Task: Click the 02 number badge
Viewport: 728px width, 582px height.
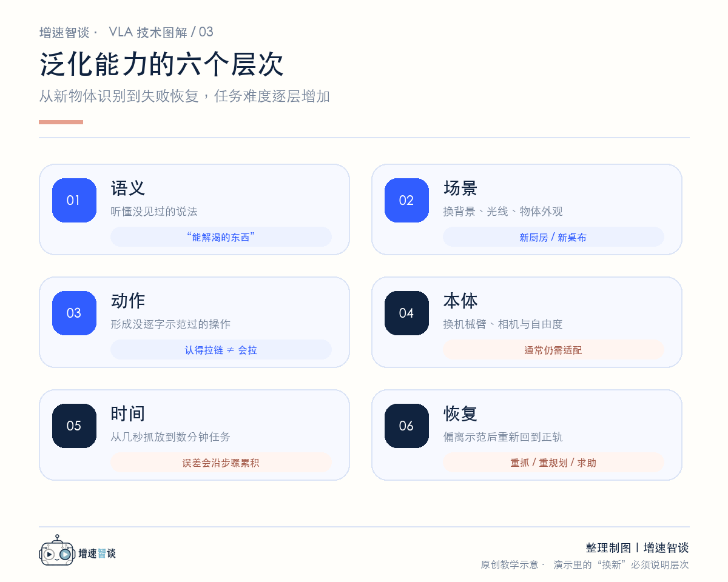Action: click(x=406, y=200)
